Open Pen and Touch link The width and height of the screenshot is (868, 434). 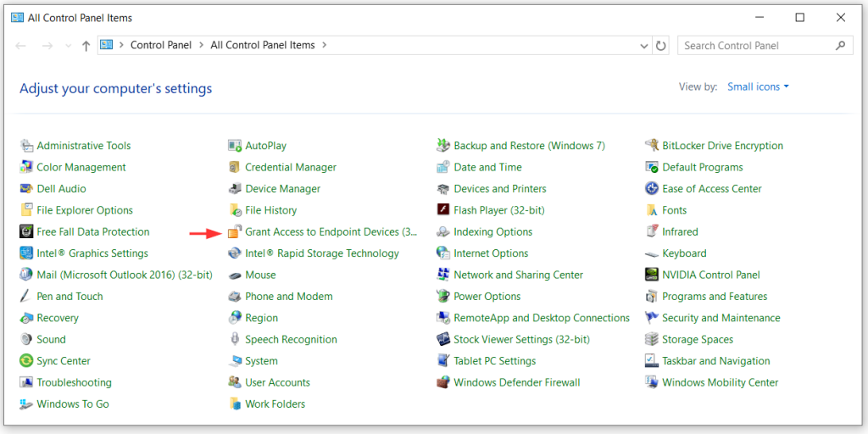[x=70, y=297]
